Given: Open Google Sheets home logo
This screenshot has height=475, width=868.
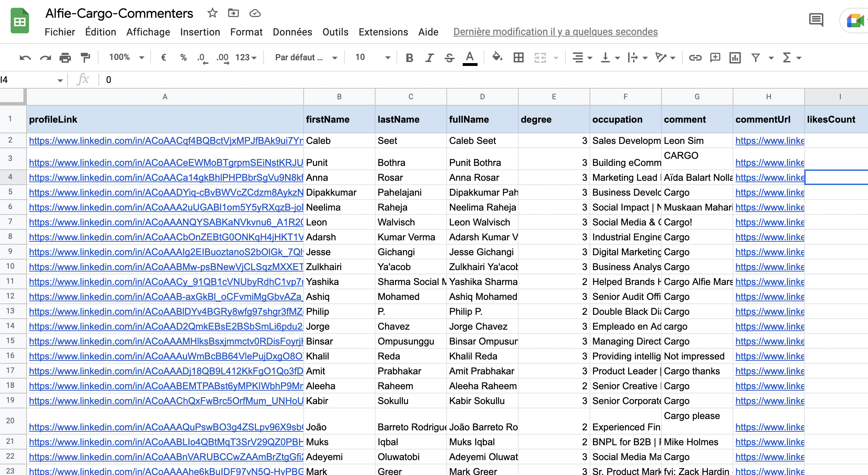Looking at the screenshot, I should tap(19, 21).
